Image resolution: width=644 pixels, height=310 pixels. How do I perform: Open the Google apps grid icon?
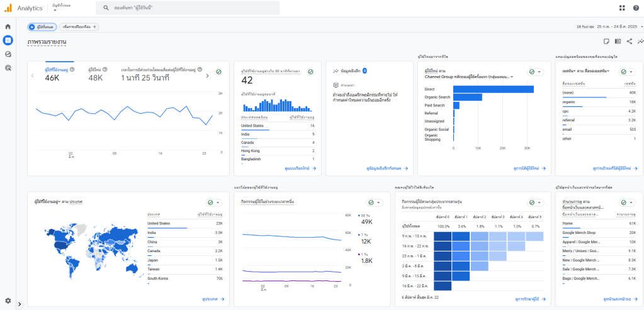click(622, 8)
